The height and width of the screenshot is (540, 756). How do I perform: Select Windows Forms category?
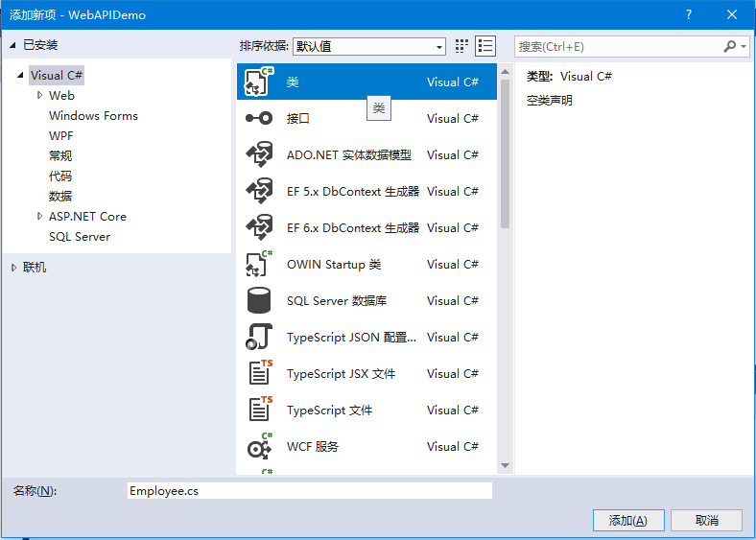93,116
